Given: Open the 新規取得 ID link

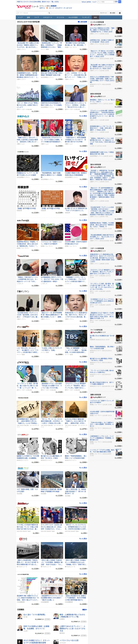Looking at the screenshot, I should tap(54, 6).
